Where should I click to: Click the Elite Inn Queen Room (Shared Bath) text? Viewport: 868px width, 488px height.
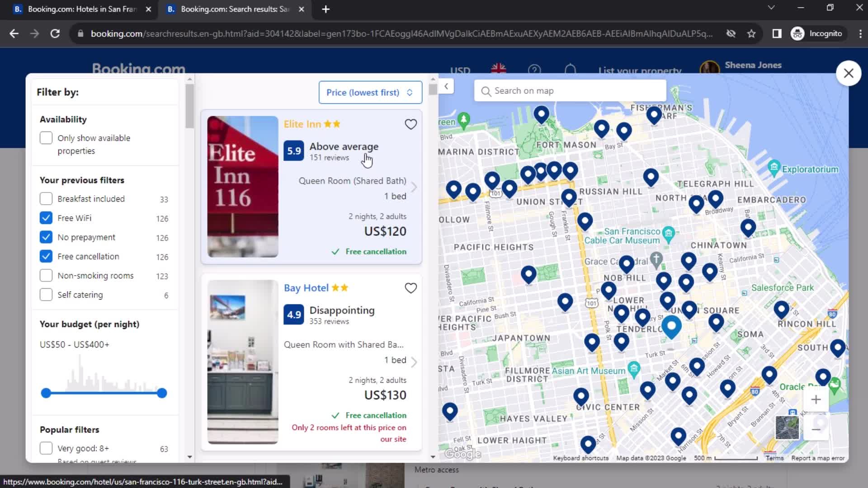352,181
